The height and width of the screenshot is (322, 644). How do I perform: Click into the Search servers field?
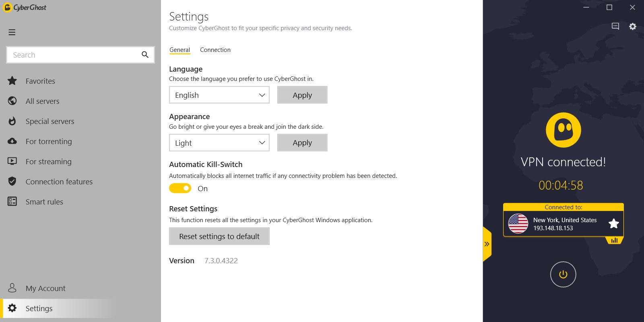[74, 55]
